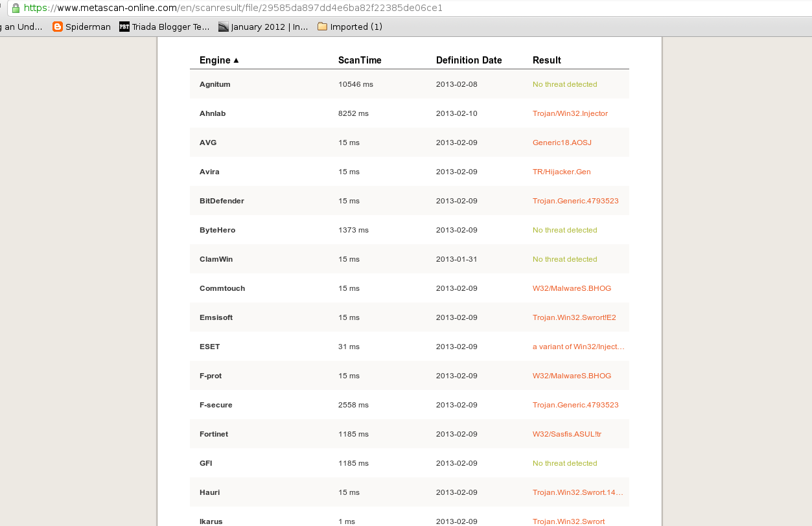Click the Emsisoft engine name
The height and width of the screenshot is (526, 812).
point(216,317)
